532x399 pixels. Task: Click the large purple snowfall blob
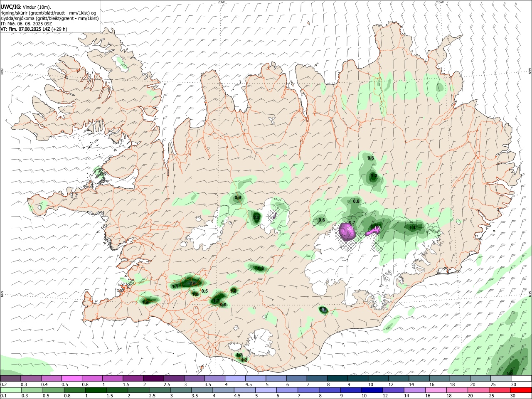347,232
